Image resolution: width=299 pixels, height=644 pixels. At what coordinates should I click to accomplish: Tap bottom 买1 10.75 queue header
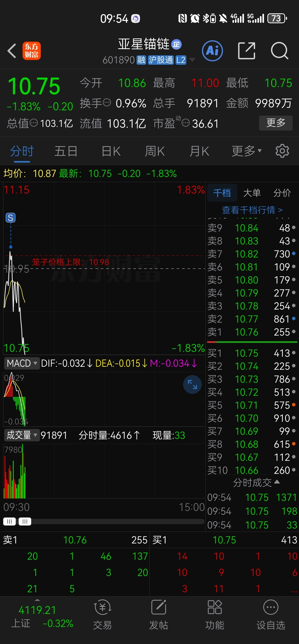(225, 540)
